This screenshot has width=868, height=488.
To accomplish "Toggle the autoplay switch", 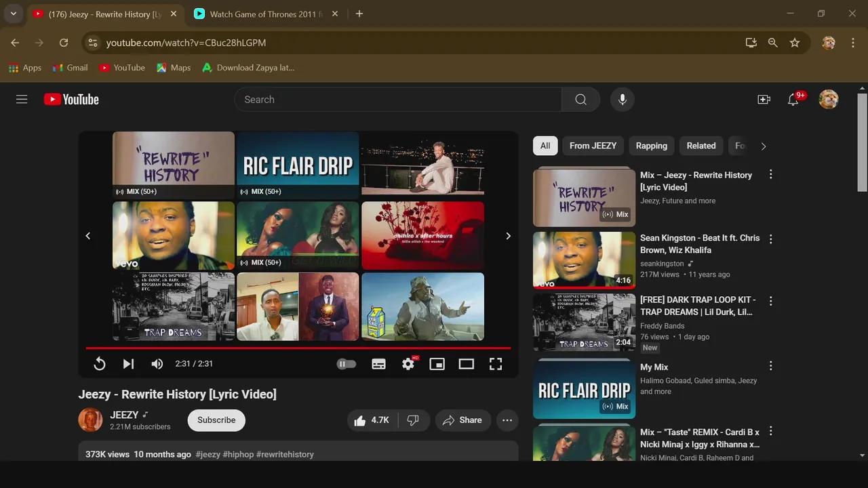I will tap(347, 364).
